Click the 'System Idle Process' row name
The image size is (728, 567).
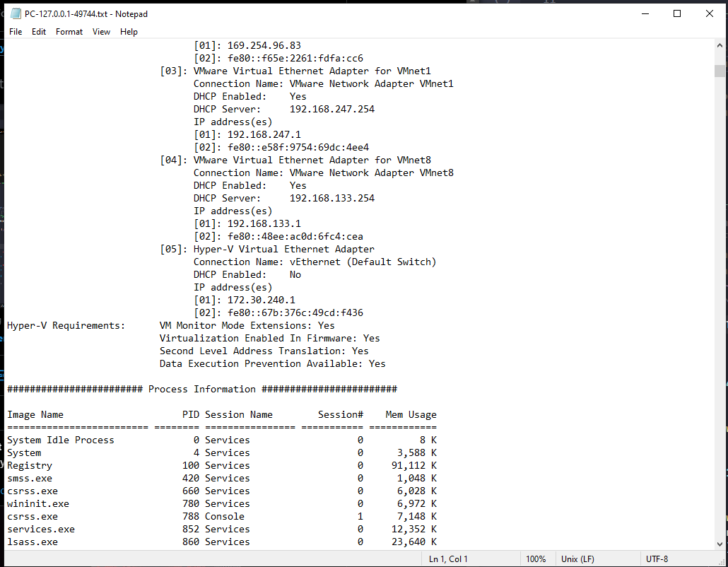coord(60,440)
